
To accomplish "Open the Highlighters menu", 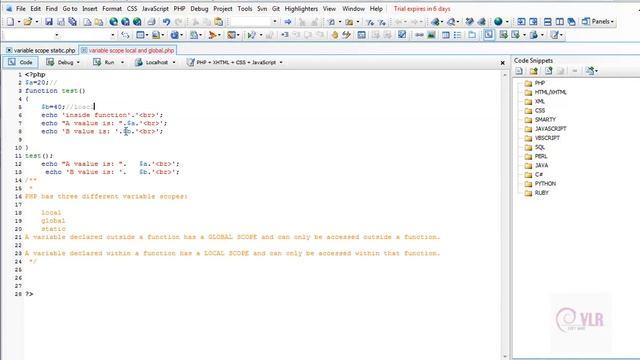I will pos(301,9).
